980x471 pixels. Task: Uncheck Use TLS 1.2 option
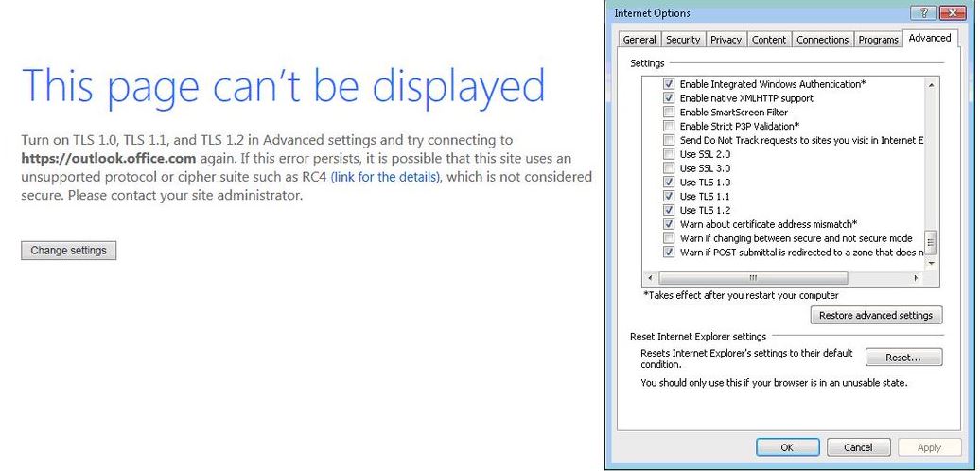pyautogui.click(x=669, y=210)
